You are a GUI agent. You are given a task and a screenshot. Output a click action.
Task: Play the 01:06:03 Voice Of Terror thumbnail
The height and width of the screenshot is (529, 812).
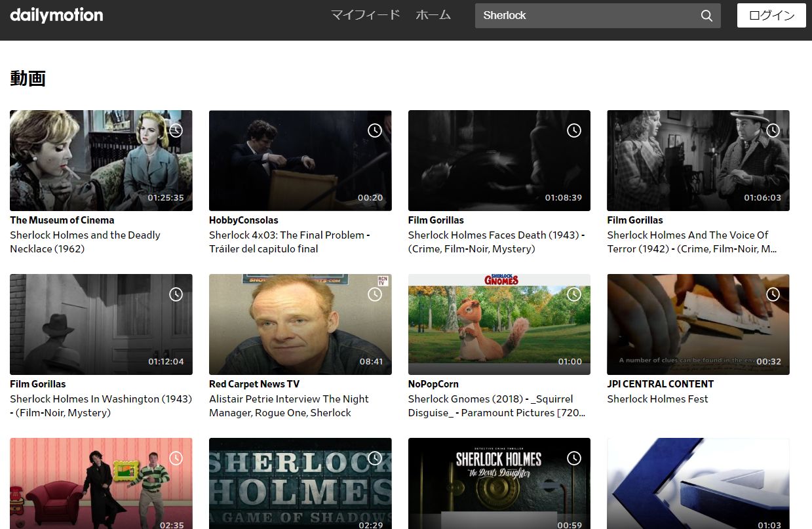coord(698,161)
